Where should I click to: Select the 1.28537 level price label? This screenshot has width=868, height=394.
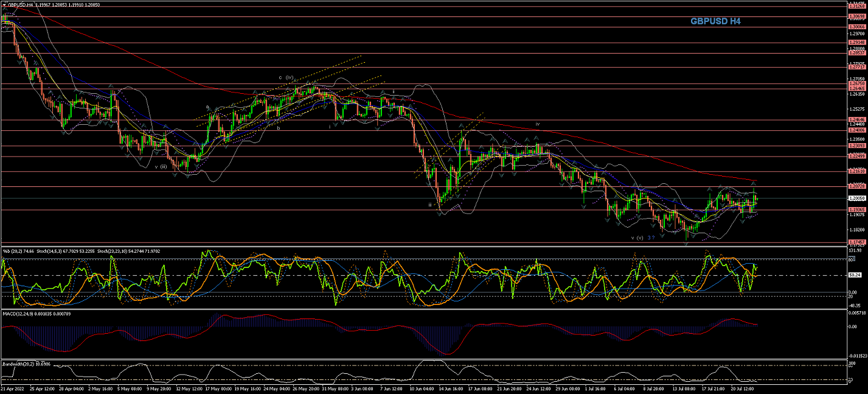856,53
